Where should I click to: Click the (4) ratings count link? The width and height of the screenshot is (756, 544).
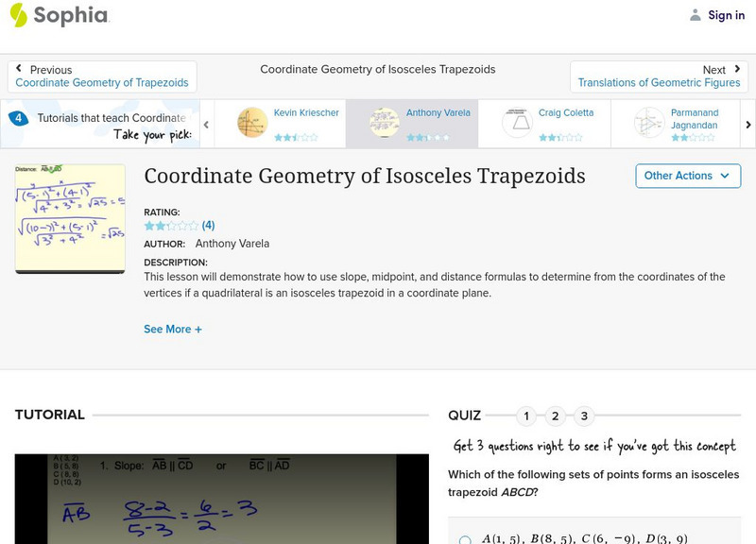(x=207, y=225)
